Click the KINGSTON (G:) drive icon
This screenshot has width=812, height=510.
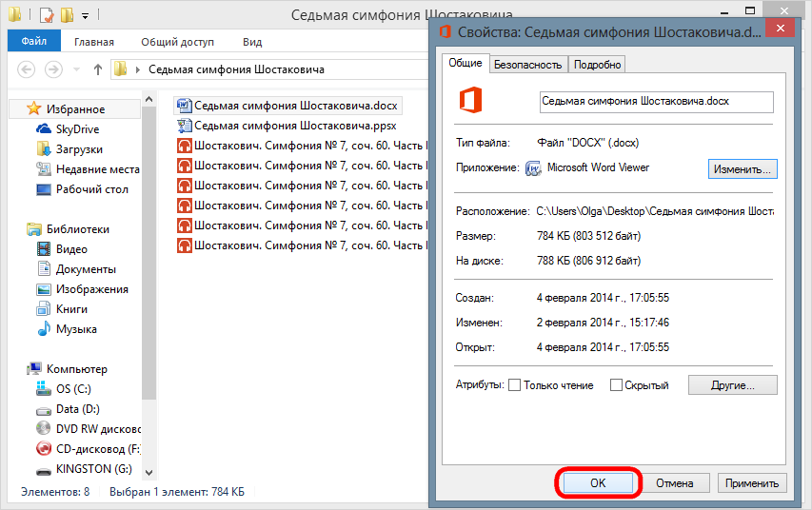pos(43,469)
